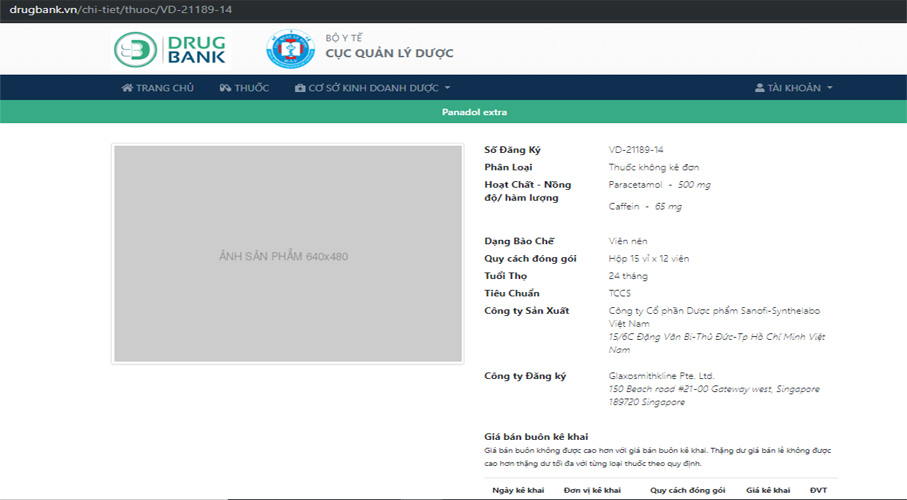Click the 500 mg dosage value
The image size is (907, 500).
(x=694, y=185)
